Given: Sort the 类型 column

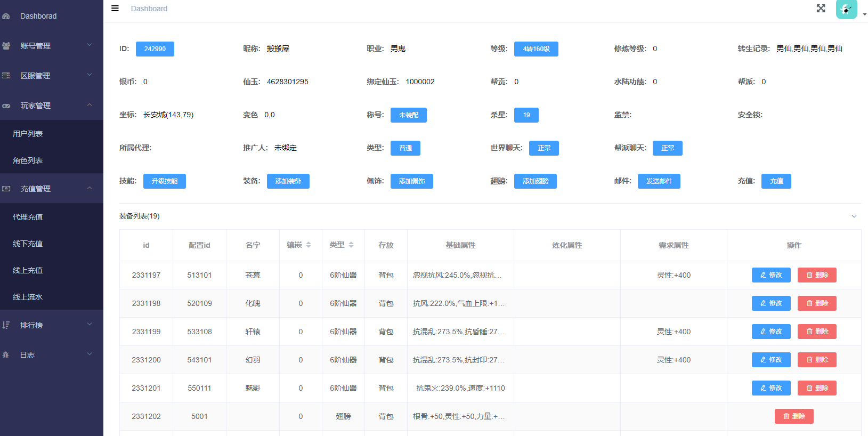Looking at the screenshot, I should point(351,245).
